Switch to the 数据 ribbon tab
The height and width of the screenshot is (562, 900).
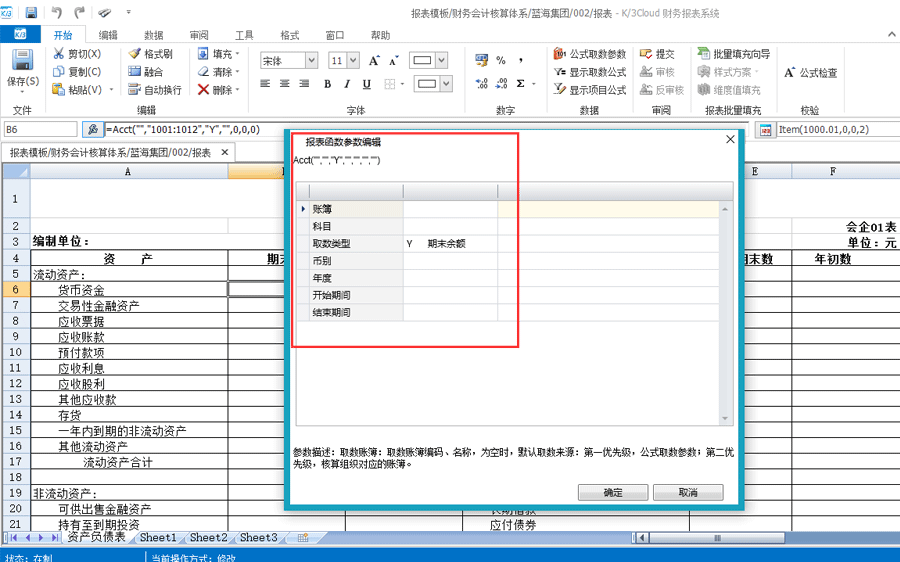(x=153, y=35)
